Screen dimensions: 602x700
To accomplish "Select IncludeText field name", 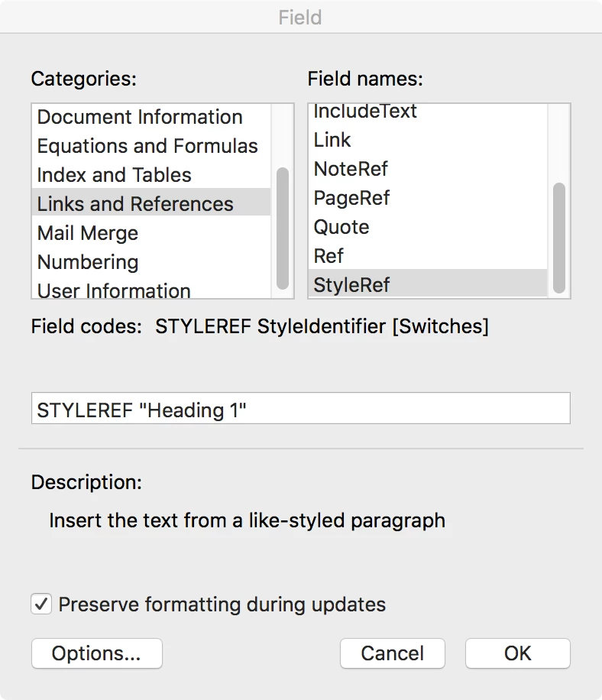I will pyautogui.click(x=365, y=112).
